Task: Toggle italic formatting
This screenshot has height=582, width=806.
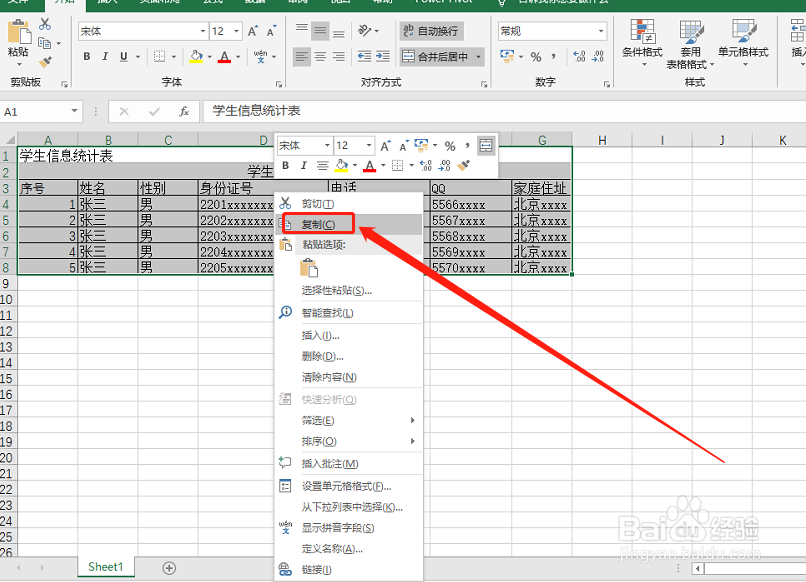Action: [x=105, y=56]
